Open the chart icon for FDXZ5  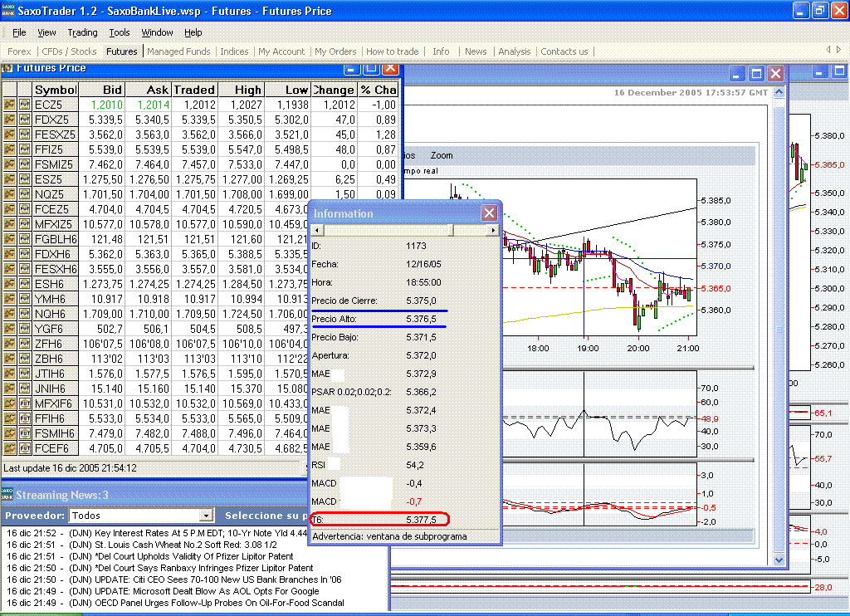9,120
